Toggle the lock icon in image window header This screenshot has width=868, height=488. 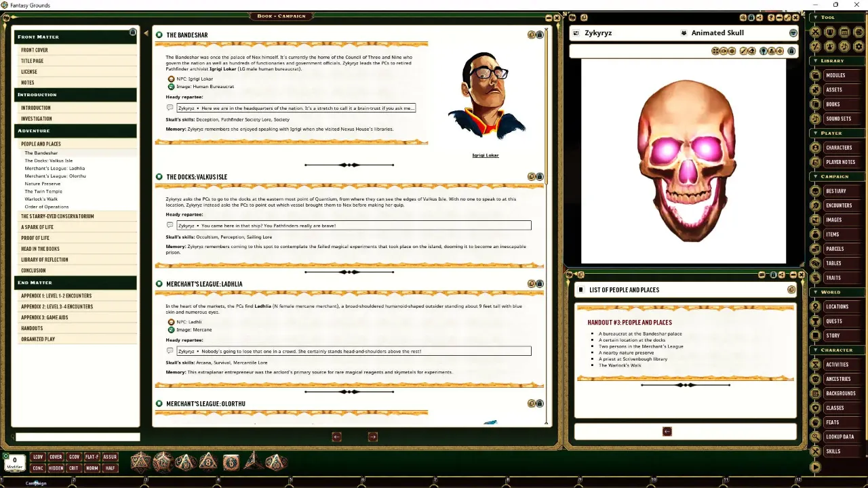(751, 18)
